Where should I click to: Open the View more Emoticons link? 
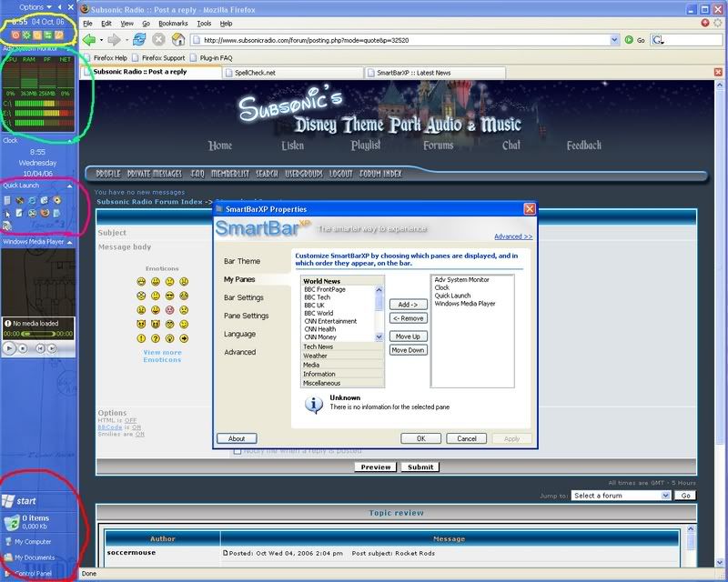[x=162, y=356]
